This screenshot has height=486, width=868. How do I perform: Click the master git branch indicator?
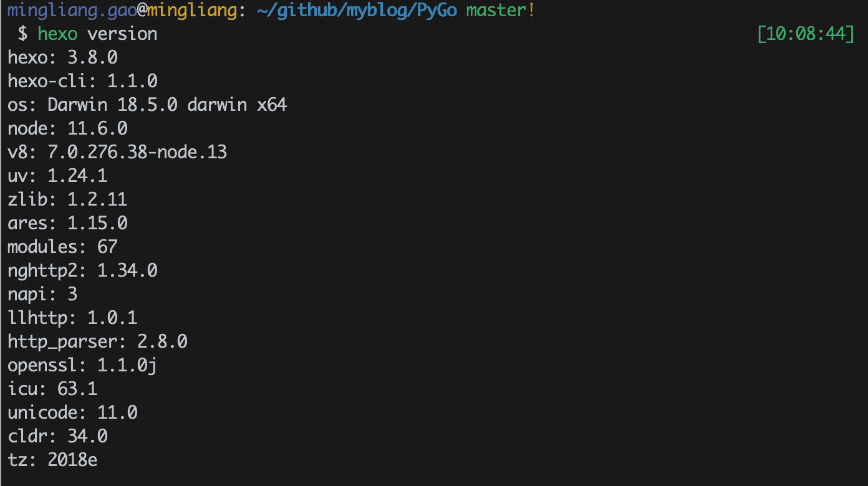tap(496, 10)
